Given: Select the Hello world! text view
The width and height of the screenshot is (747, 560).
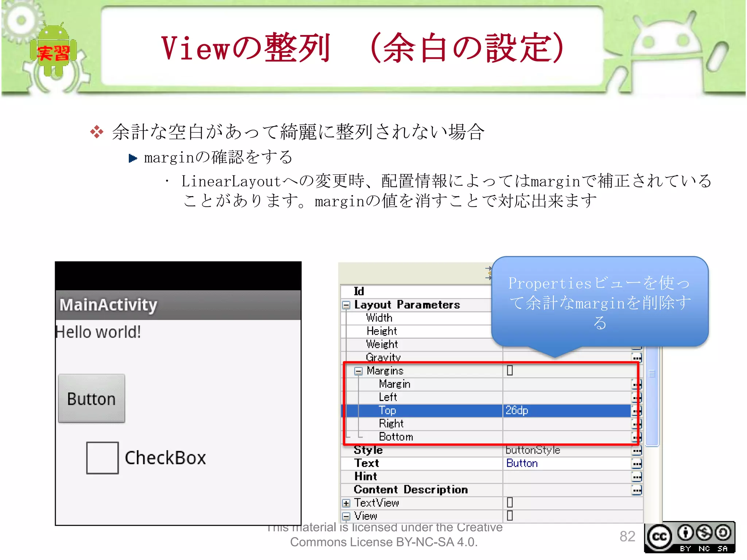Looking at the screenshot, I should coord(98,332).
